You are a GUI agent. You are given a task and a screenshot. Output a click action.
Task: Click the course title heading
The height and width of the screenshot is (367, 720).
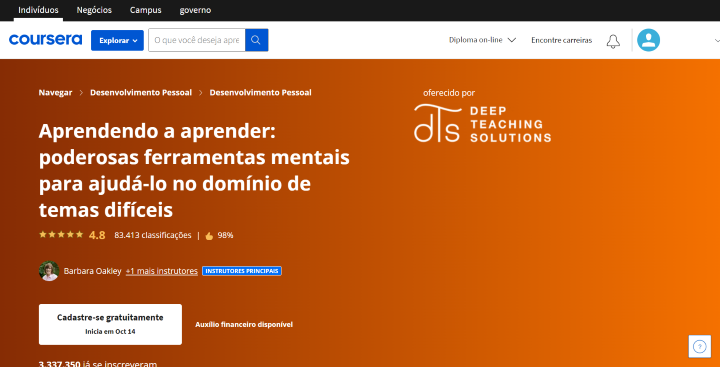[194, 171]
